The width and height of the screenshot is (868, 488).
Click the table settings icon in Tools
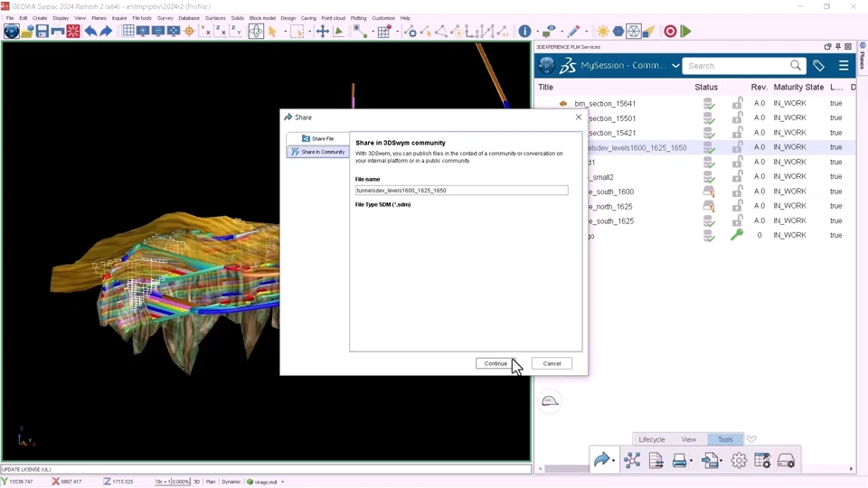[x=762, y=460]
